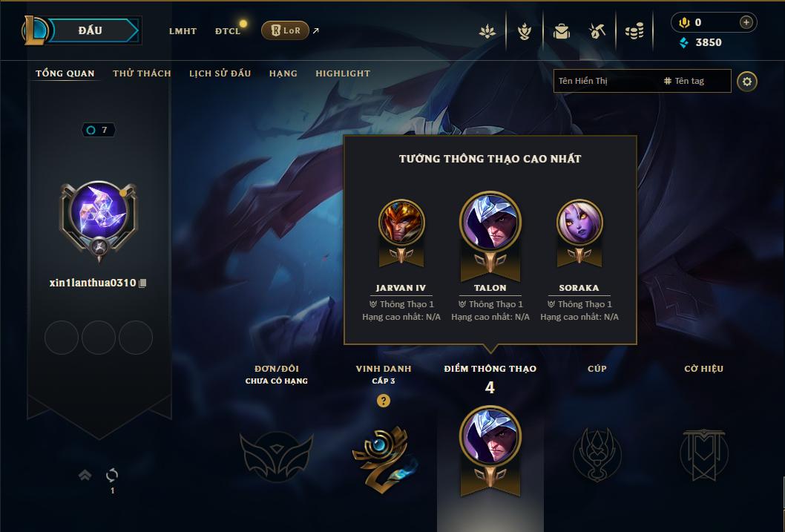Click the refresh arrows icon below banner
This screenshot has height=532, width=785.
112,475
